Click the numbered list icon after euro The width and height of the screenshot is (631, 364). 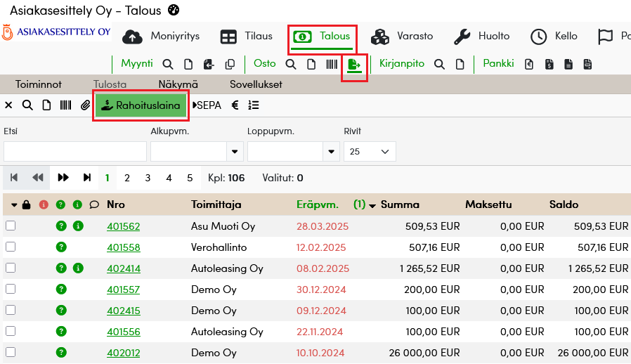pyautogui.click(x=254, y=105)
